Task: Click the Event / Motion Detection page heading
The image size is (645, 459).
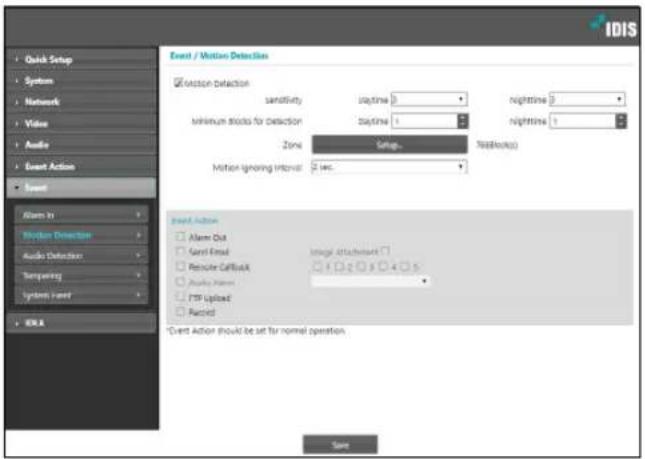Action: point(219,56)
